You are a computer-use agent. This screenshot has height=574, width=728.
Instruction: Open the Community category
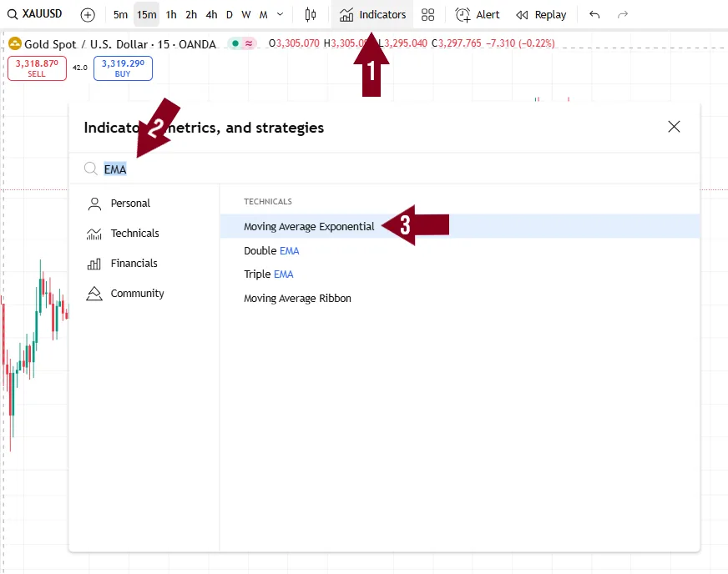tap(137, 294)
